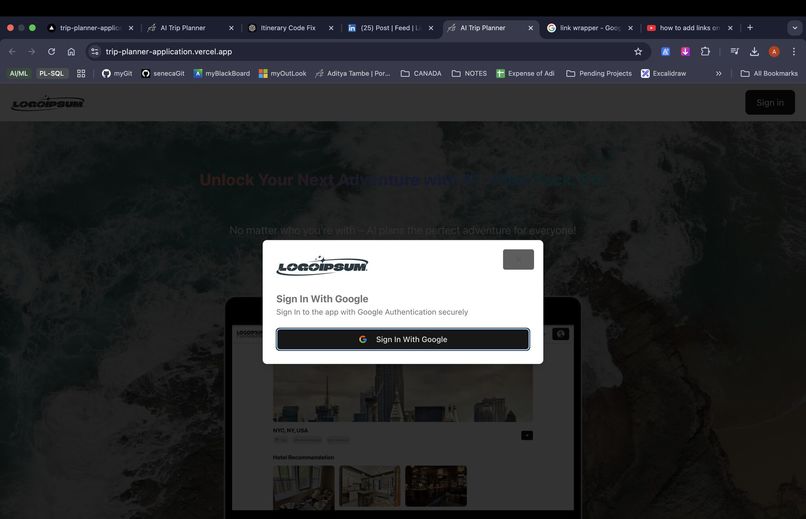Open the All Bookmarks folder
The image size is (806, 519).
point(769,73)
